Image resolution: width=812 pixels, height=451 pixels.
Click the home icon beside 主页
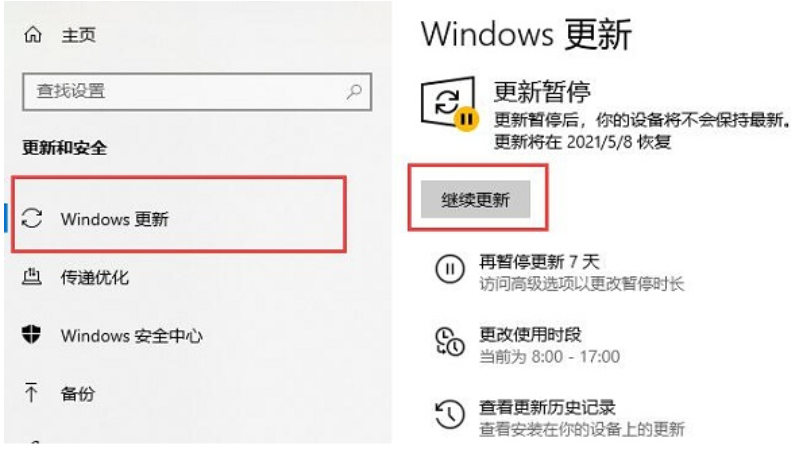tap(33, 35)
